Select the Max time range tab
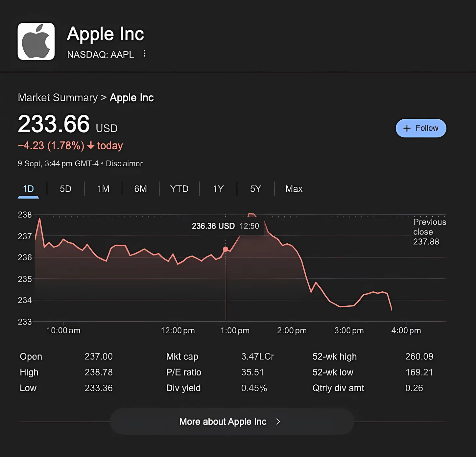The image size is (476, 457). [294, 189]
